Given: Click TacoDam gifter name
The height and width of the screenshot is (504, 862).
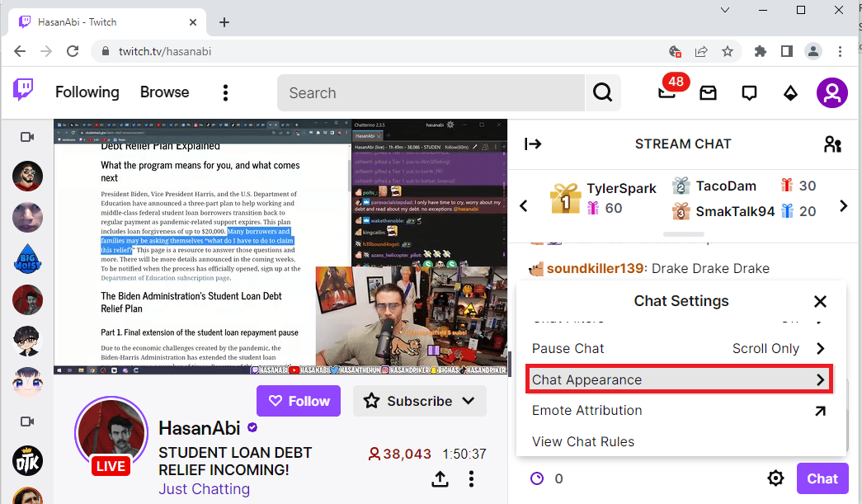Looking at the screenshot, I should tap(726, 186).
